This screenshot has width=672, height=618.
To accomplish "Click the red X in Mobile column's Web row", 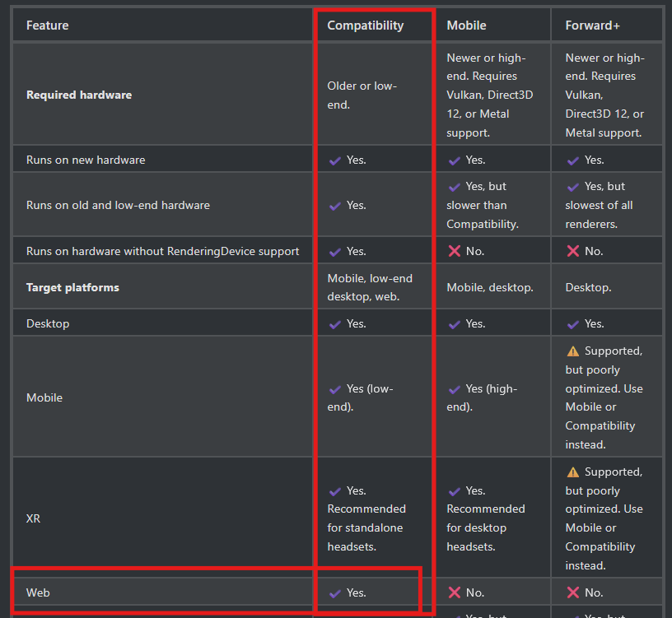I will click(x=454, y=592).
